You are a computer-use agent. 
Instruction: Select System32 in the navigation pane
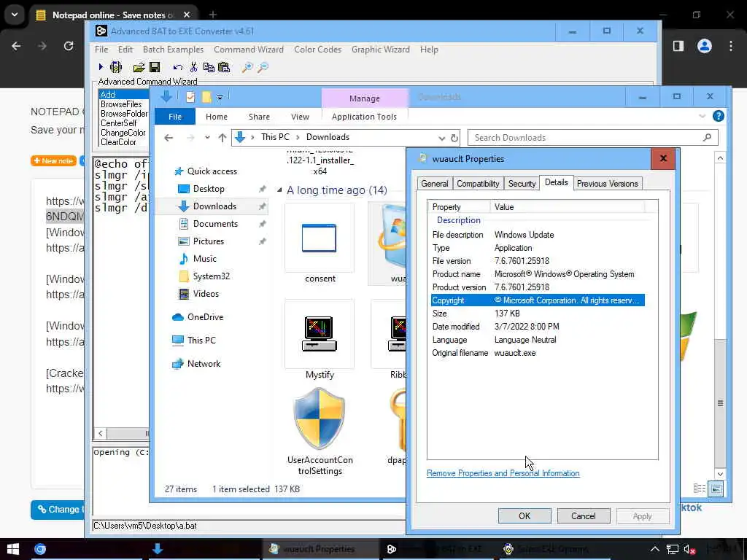tap(211, 276)
